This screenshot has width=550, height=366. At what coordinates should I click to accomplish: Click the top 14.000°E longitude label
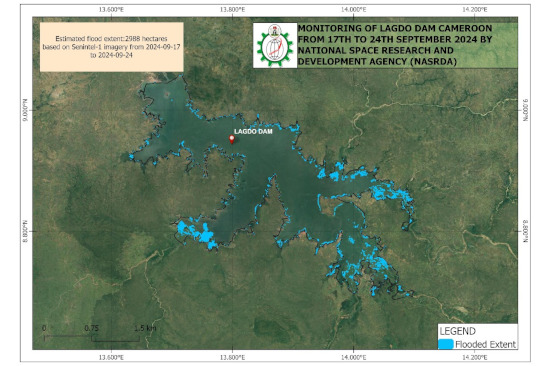coord(354,9)
